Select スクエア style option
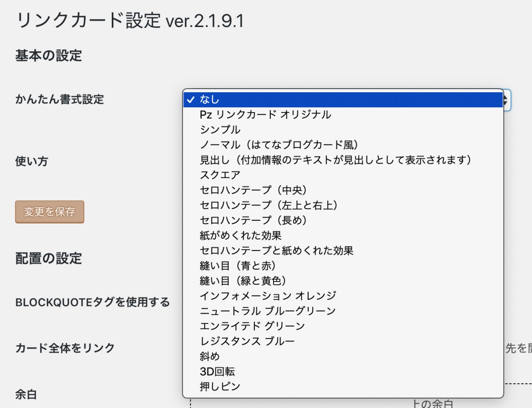This screenshot has width=532, height=408. [343, 175]
